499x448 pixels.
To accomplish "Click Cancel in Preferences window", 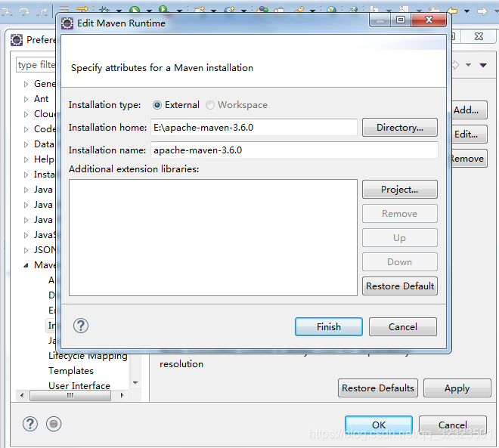I will click(x=453, y=425).
